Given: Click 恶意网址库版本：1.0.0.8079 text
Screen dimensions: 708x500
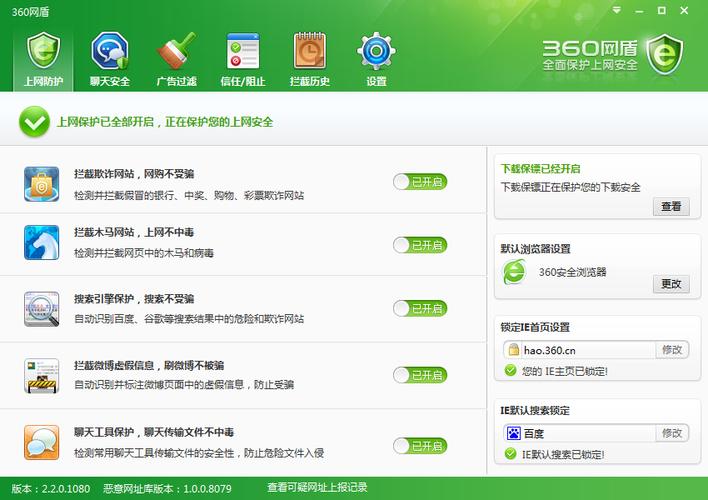Looking at the screenshot, I should pyautogui.click(x=167, y=488).
